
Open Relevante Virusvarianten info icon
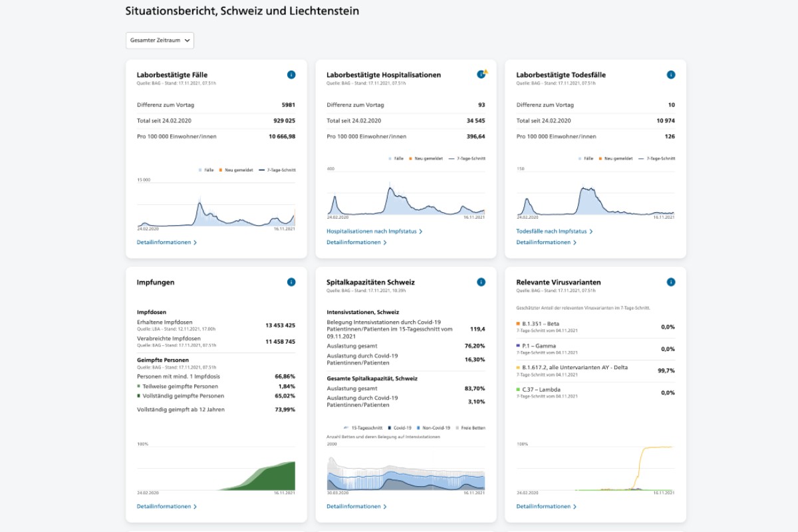coord(671,282)
